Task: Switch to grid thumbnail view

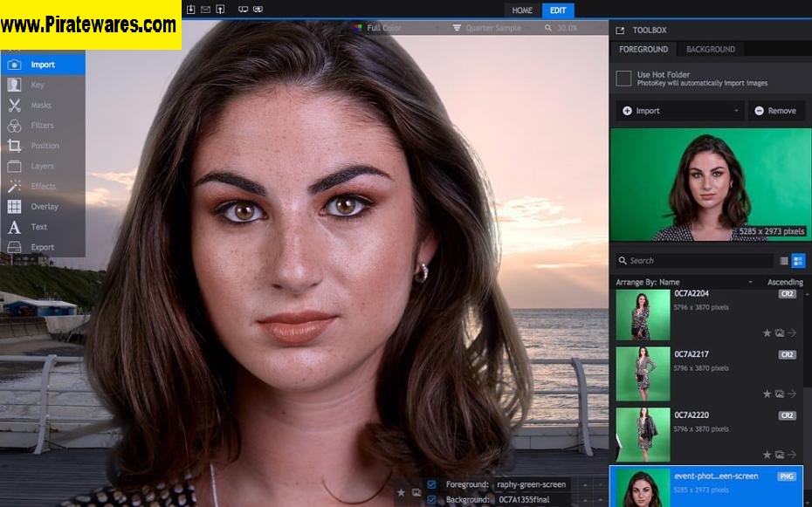Action: click(798, 261)
